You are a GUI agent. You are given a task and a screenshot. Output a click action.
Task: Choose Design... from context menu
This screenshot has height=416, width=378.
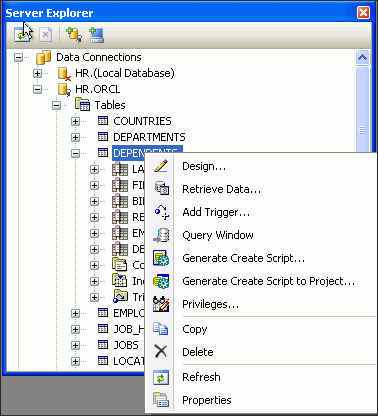point(260,166)
